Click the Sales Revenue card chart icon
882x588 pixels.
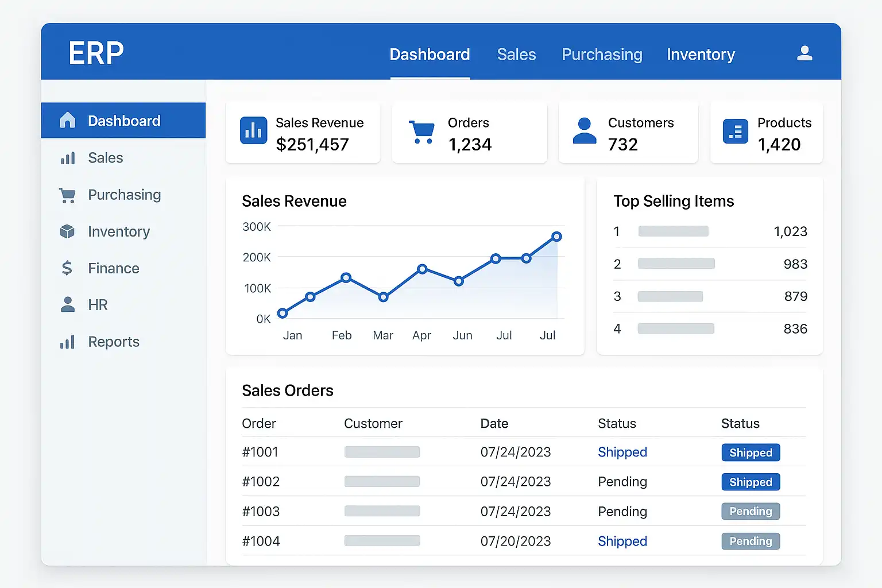click(253, 130)
